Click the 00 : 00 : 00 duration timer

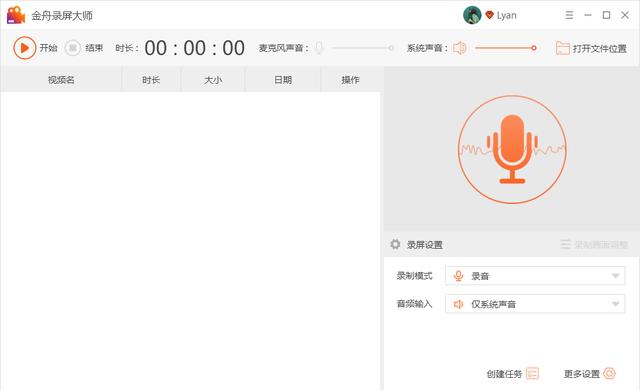tap(195, 48)
